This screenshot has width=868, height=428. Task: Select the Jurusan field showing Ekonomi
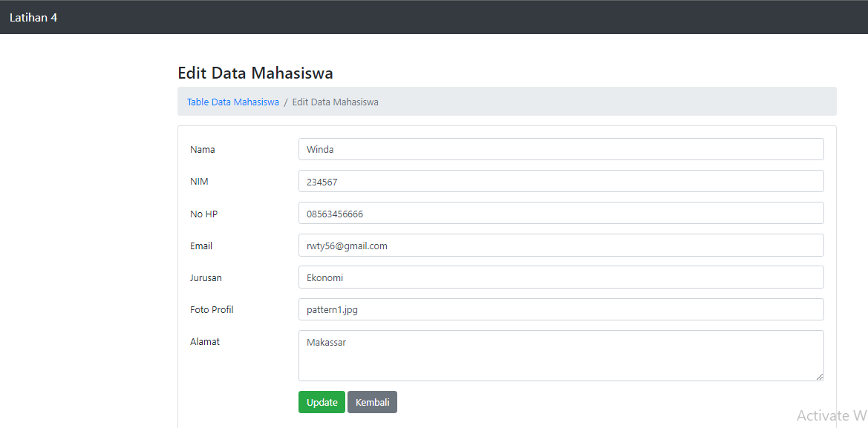coord(561,277)
